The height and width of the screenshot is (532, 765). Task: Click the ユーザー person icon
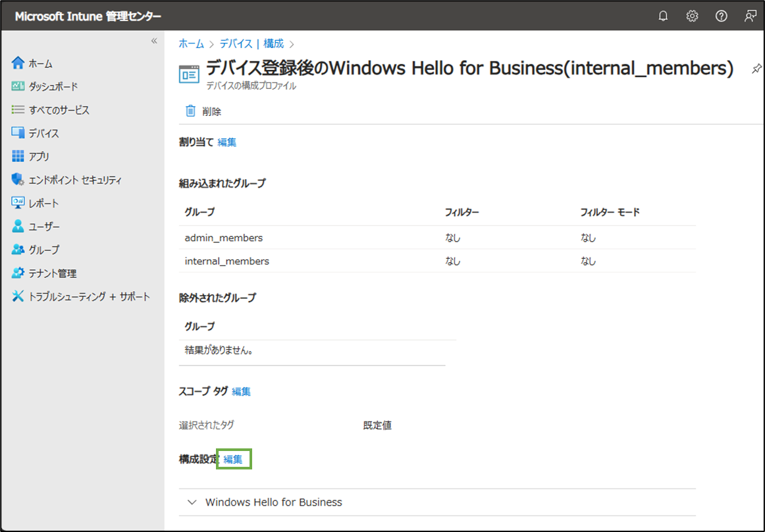pos(18,226)
